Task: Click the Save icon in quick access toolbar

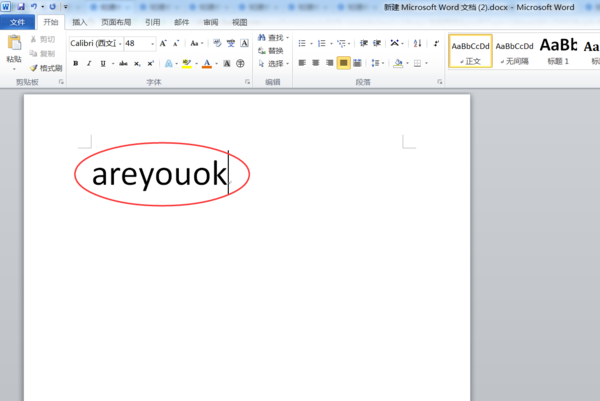Action: click(21, 6)
